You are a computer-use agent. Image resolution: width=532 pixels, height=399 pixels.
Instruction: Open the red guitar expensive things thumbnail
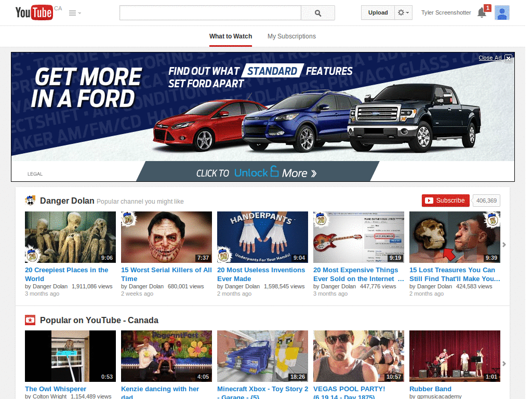coord(358,237)
